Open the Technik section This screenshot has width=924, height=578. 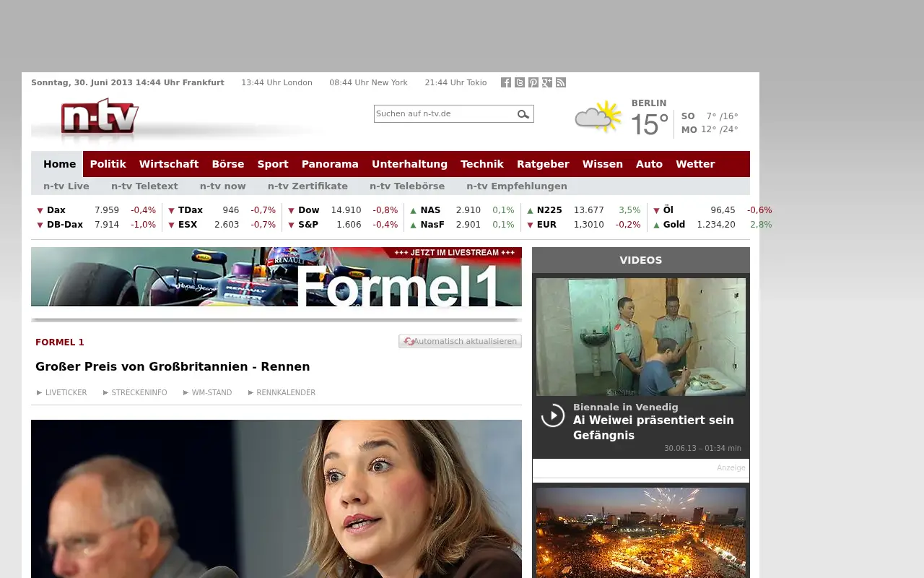click(x=482, y=164)
